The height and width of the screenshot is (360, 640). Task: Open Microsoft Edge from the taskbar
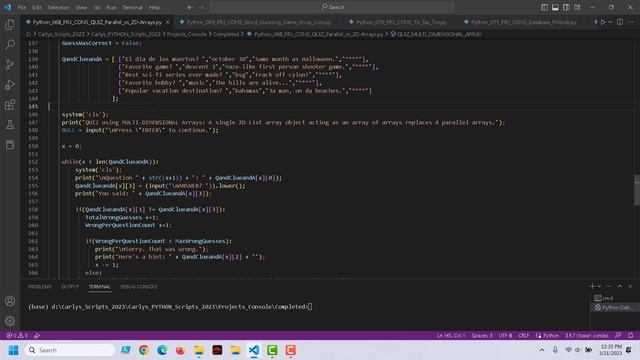coord(162,350)
